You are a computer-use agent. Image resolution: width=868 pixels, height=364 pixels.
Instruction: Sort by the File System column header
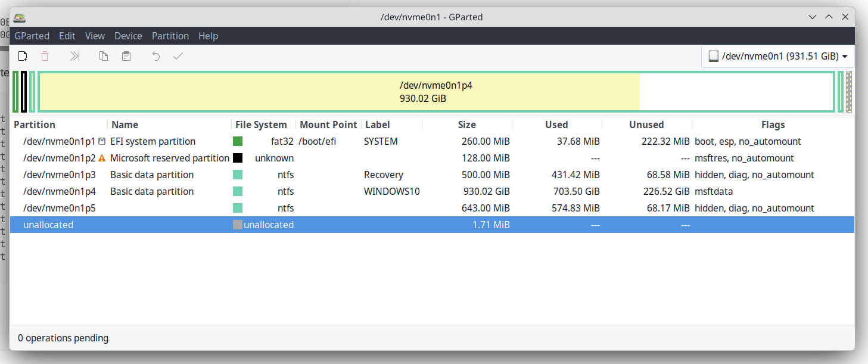point(261,125)
